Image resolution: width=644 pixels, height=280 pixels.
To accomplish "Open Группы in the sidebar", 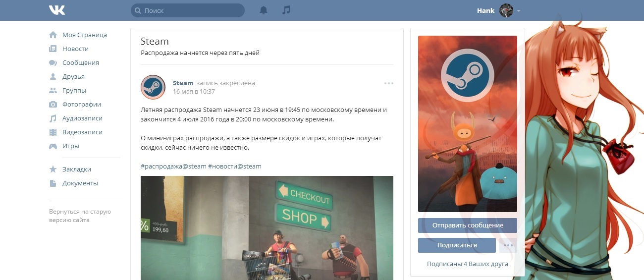I will tap(74, 90).
